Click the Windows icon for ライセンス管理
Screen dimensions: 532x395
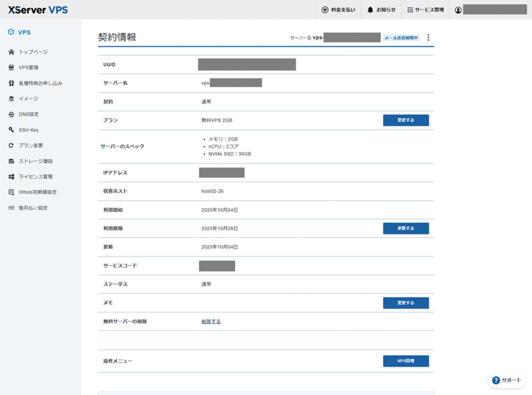(11, 176)
